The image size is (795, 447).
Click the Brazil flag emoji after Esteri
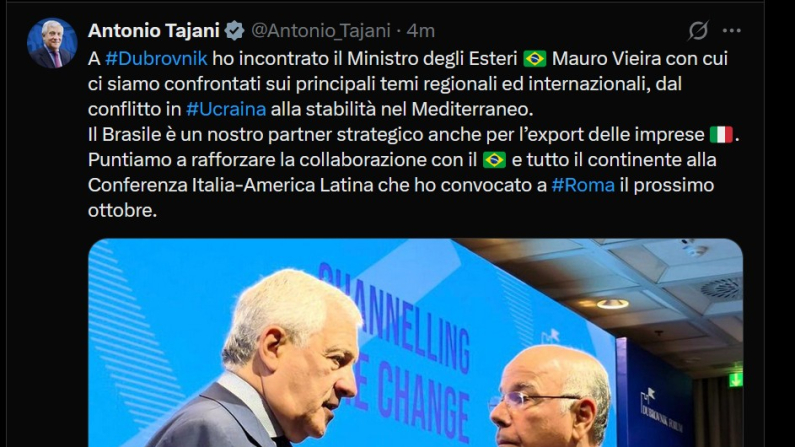534,59
